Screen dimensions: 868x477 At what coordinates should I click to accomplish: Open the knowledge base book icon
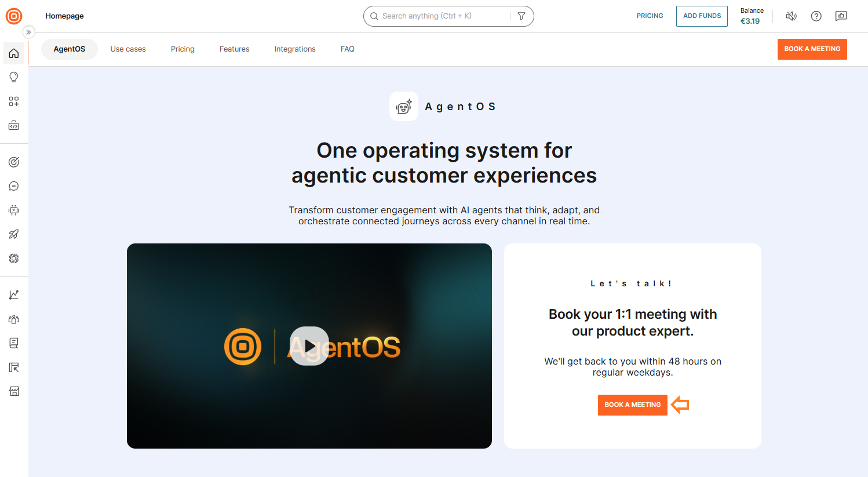14,343
